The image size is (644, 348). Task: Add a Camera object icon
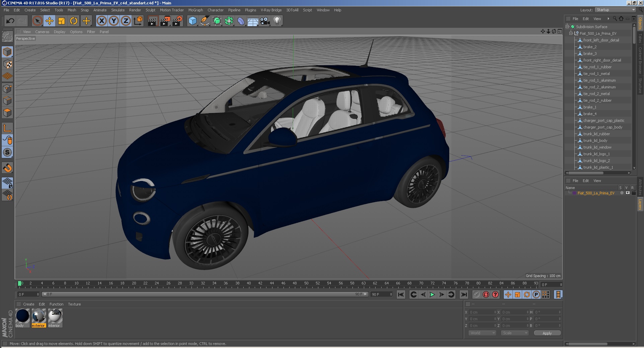point(265,21)
